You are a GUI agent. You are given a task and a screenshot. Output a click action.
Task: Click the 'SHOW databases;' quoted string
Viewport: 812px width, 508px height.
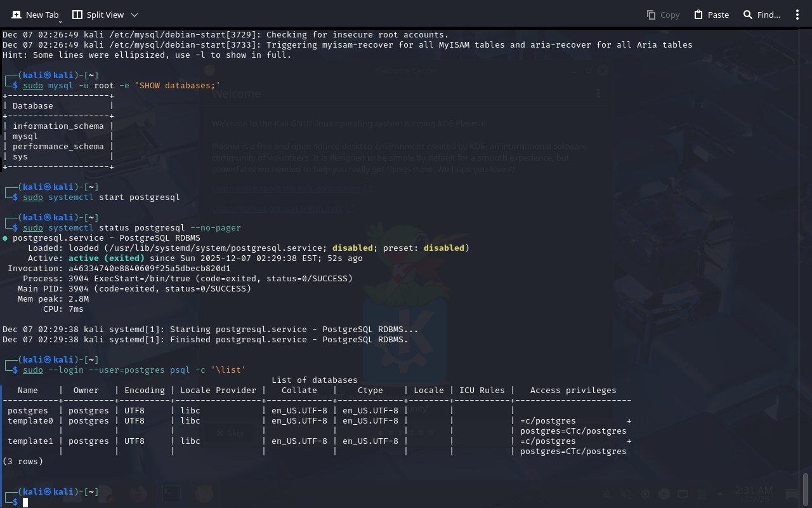177,85
